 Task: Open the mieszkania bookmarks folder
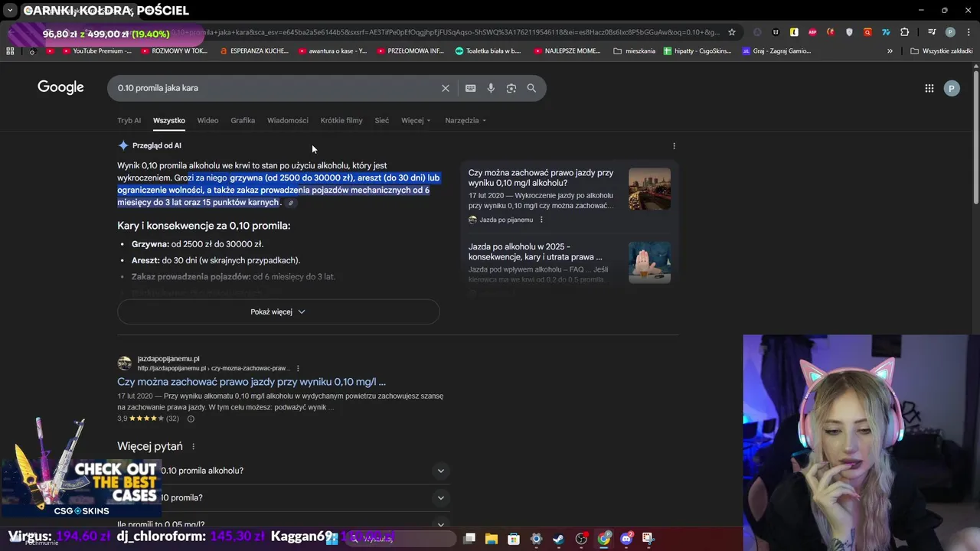tap(635, 51)
